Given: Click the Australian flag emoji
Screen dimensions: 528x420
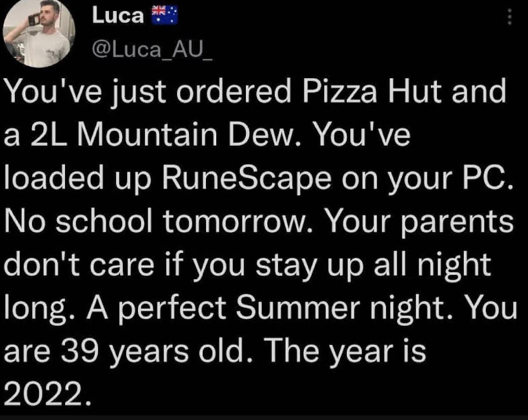Looking at the screenshot, I should pos(163,15).
